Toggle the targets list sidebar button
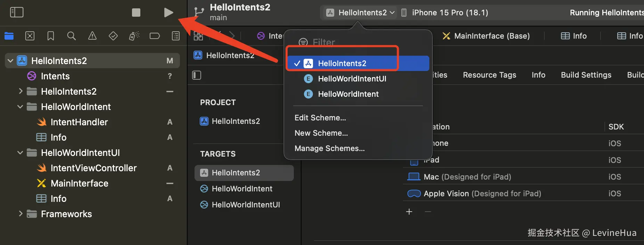The image size is (644, 245). point(197,75)
